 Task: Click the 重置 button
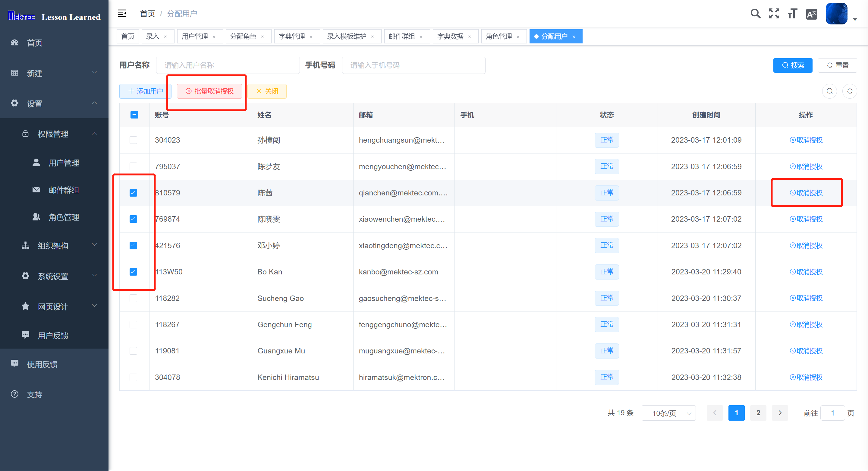pos(837,65)
